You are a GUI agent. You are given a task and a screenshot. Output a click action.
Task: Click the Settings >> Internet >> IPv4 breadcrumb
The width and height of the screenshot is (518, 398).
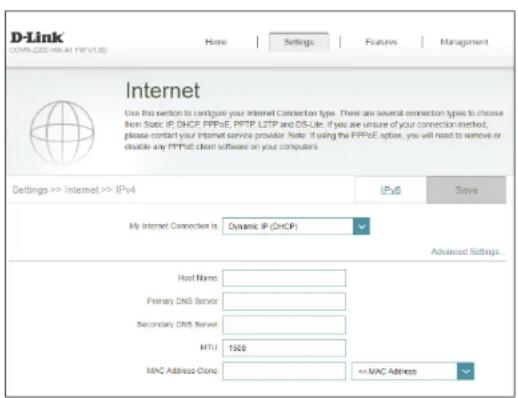(x=74, y=190)
